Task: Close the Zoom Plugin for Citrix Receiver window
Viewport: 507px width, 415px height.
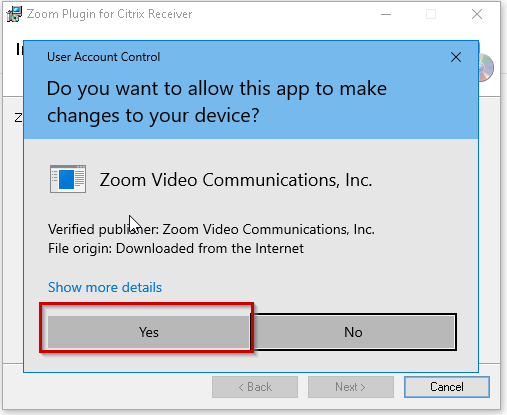Action: click(x=477, y=14)
